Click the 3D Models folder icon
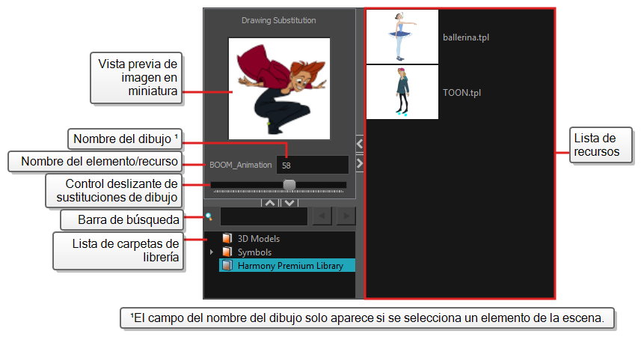This screenshot has width=644, height=340. (227, 238)
